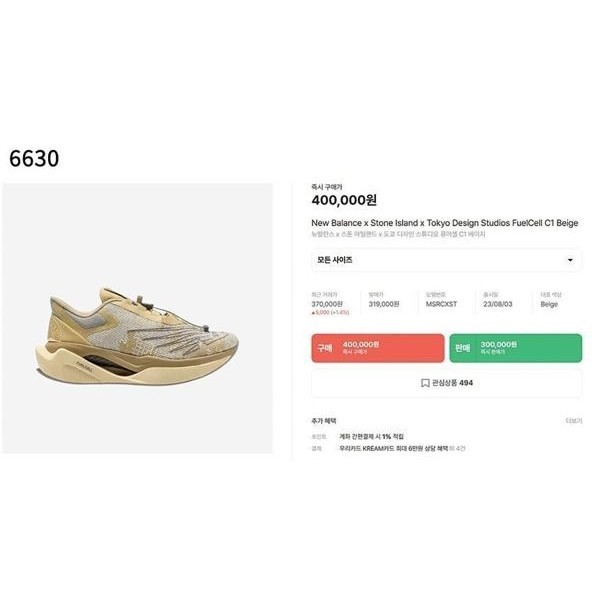
Task: Click the 우리카드 KREAM카드 benefit line
Action: pos(402,448)
